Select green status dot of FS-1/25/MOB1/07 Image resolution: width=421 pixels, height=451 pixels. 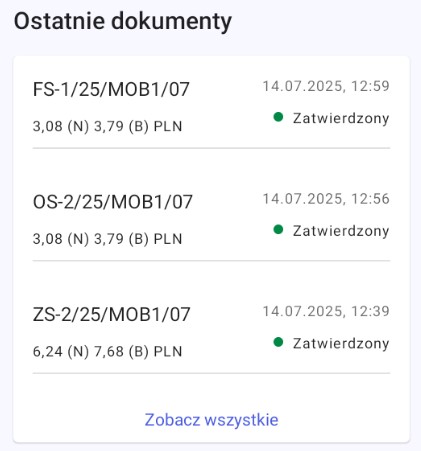tap(278, 117)
